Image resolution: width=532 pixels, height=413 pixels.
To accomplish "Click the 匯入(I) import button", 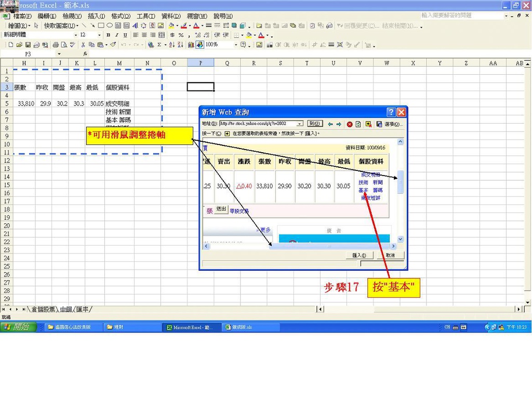I will coord(360,255).
